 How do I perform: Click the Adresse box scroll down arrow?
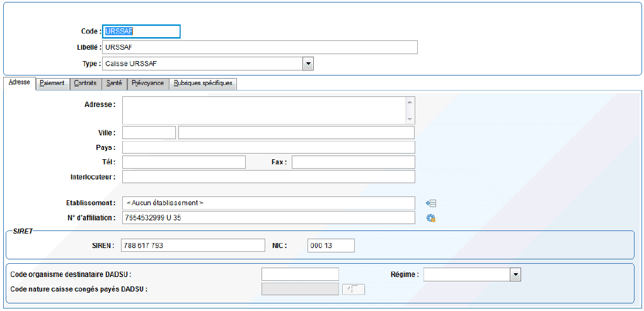coord(410,118)
